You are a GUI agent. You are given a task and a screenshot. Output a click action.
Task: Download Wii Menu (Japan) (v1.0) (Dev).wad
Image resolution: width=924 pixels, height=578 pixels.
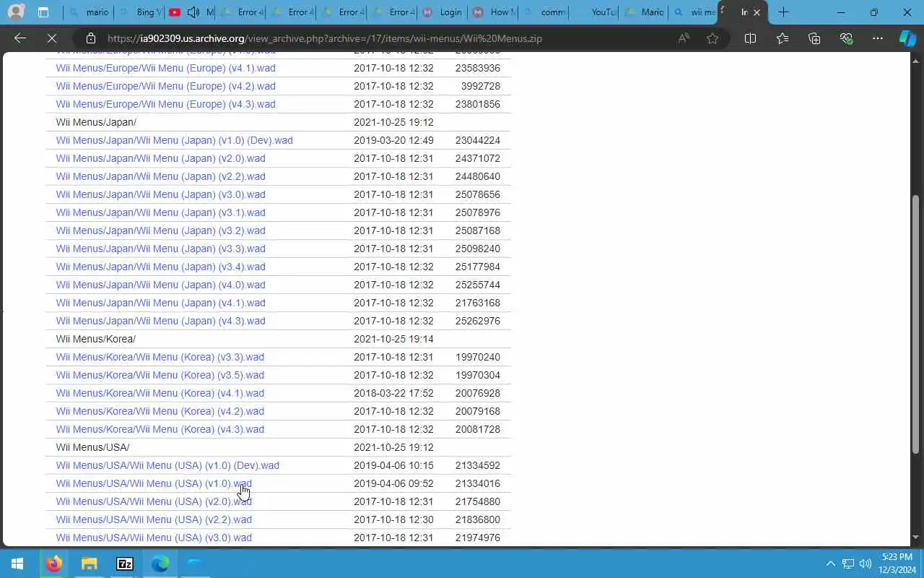[x=174, y=140]
